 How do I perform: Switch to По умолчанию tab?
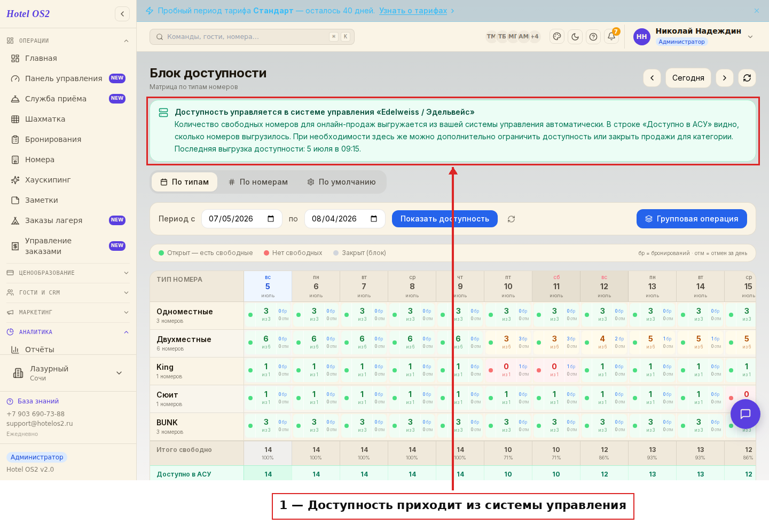(x=342, y=182)
